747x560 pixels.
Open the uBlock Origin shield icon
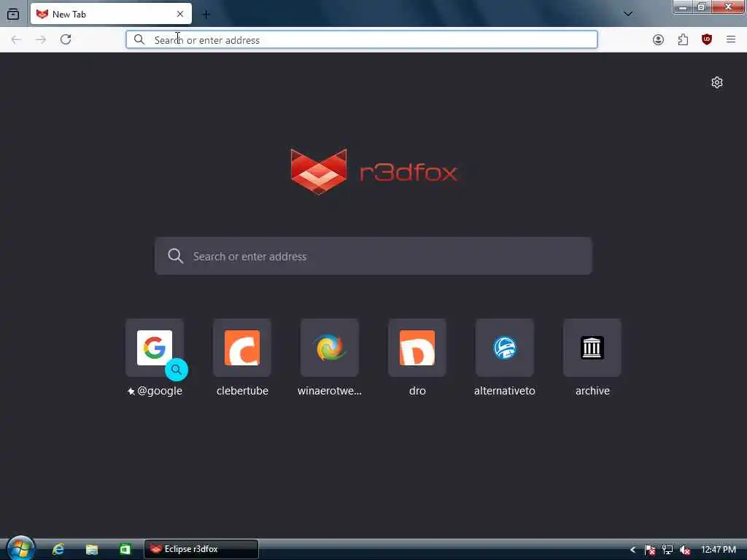(707, 39)
